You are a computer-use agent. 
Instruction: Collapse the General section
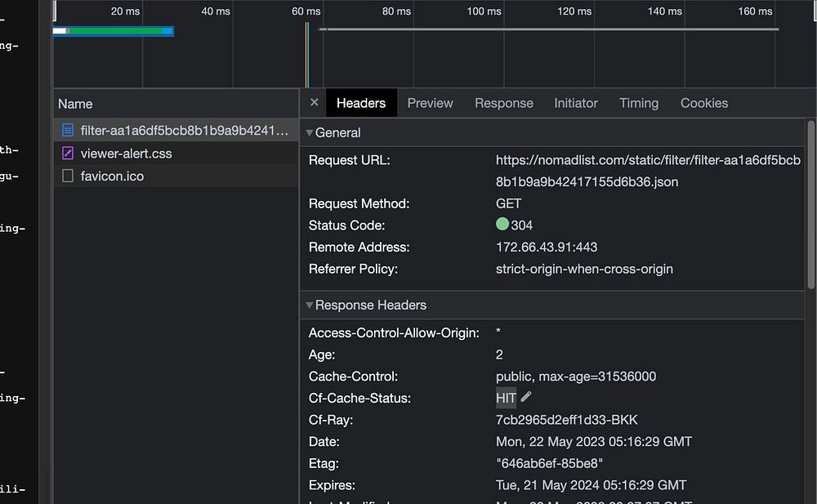(x=310, y=132)
